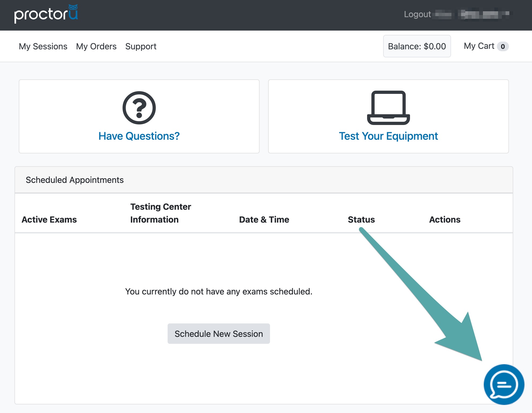Click the Scheduled Appointments panel heading
Image resolution: width=532 pixels, height=413 pixels.
pos(75,180)
